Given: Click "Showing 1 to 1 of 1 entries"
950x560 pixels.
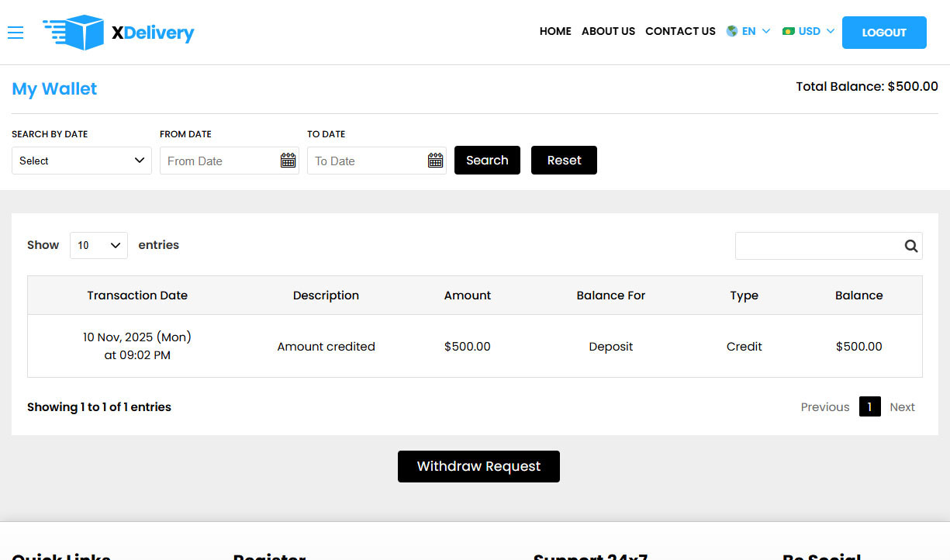Looking at the screenshot, I should [x=99, y=407].
